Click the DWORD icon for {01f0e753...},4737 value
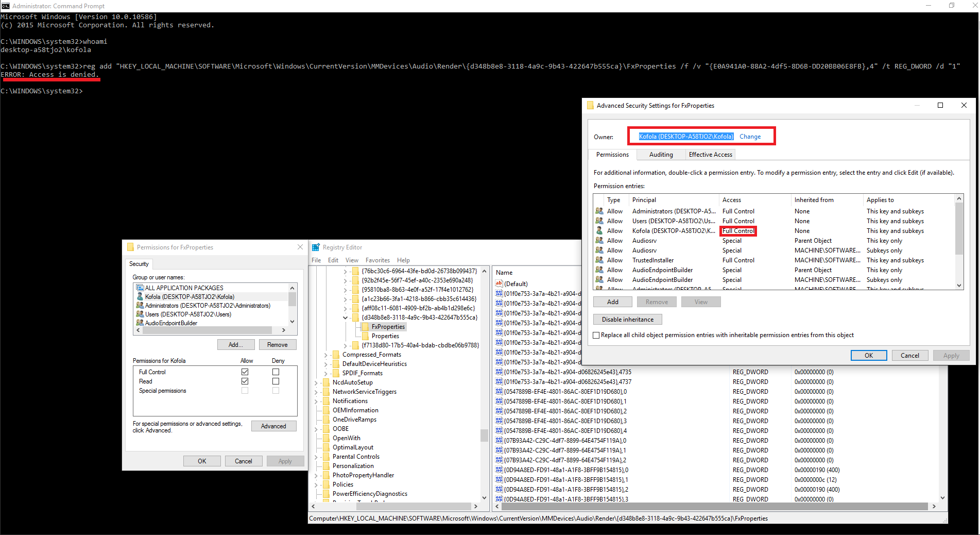980x535 pixels. pos(498,382)
